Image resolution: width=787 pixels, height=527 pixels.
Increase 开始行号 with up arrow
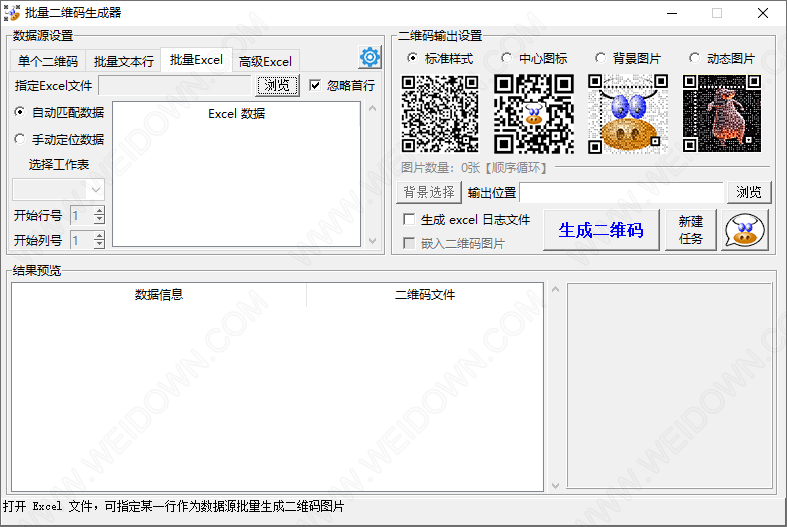point(99,211)
